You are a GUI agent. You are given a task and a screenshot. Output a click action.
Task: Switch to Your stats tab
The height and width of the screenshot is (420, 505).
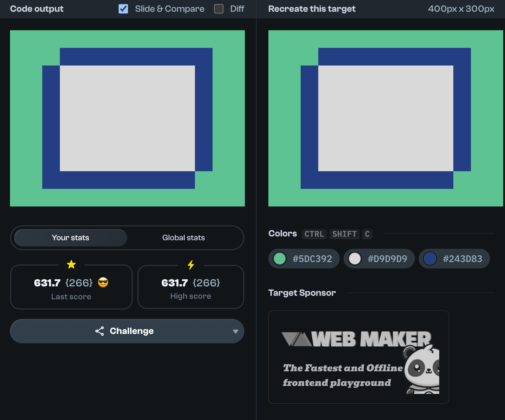click(x=70, y=238)
